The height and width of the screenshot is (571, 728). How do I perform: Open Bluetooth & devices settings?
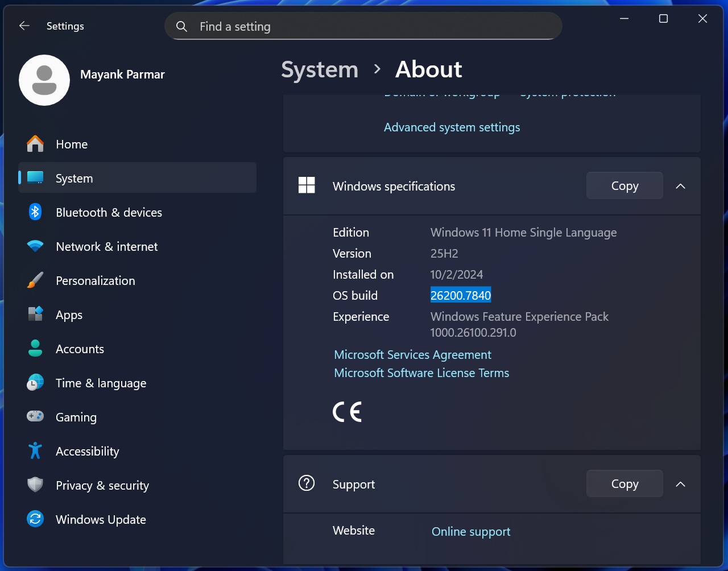click(x=109, y=212)
